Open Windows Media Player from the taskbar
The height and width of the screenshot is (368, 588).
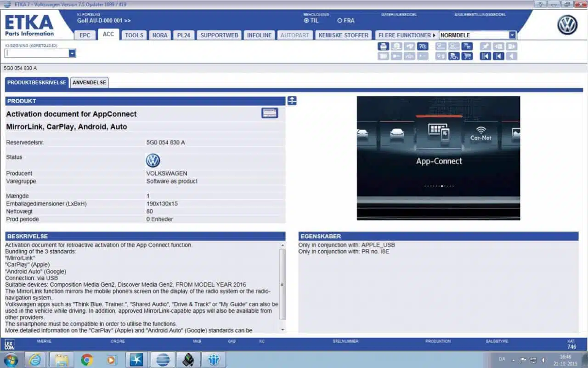click(x=112, y=360)
